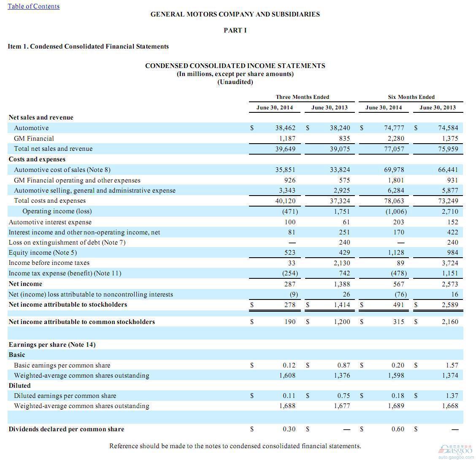Click the "Costs and expenses" heading
476x460 pixels.
(37, 160)
